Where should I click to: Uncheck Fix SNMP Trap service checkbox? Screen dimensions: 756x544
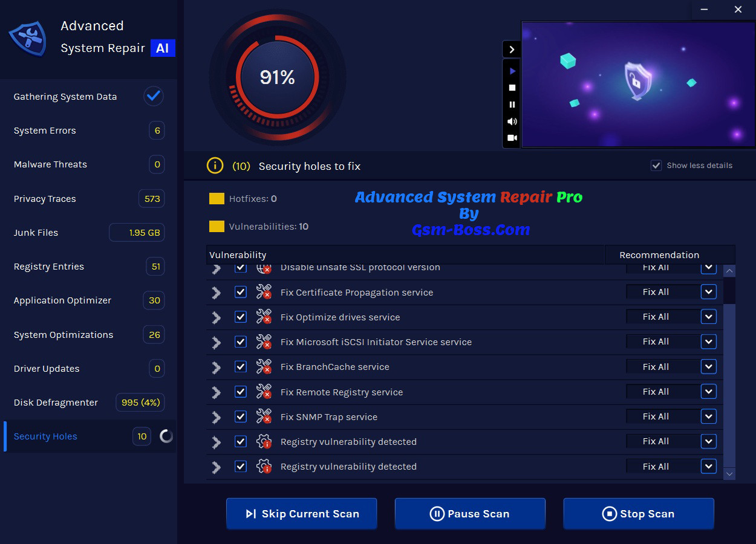pyautogui.click(x=241, y=416)
